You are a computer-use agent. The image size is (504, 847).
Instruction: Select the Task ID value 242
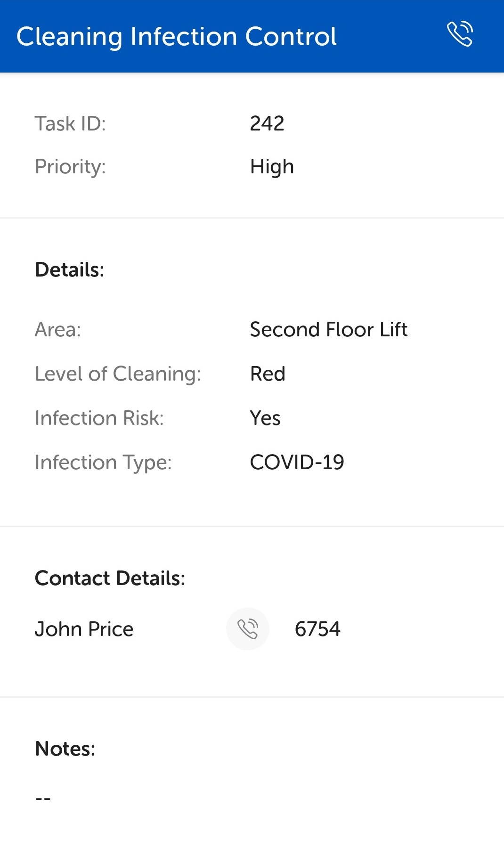click(267, 123)
